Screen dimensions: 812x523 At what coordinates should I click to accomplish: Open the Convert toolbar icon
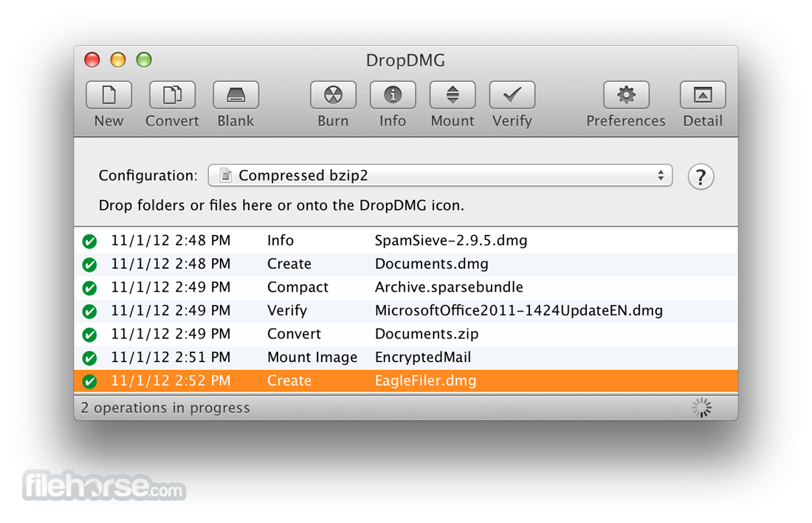[172, 95]
